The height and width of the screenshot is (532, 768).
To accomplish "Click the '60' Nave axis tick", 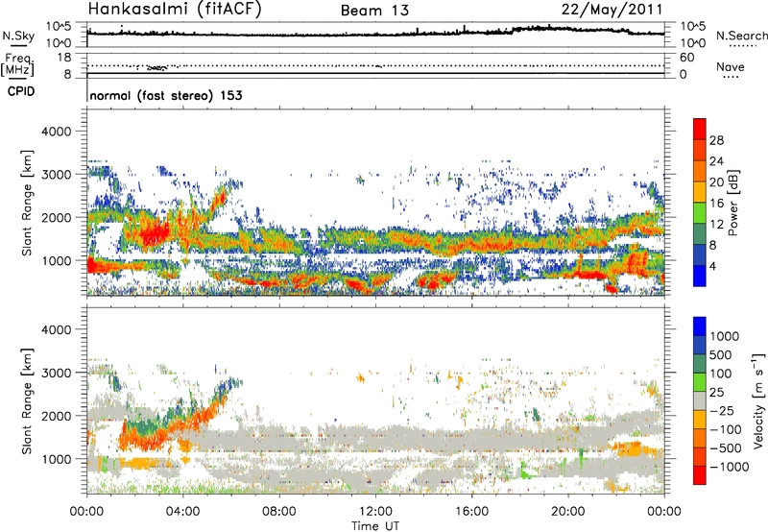I will (x=686, y=58).
